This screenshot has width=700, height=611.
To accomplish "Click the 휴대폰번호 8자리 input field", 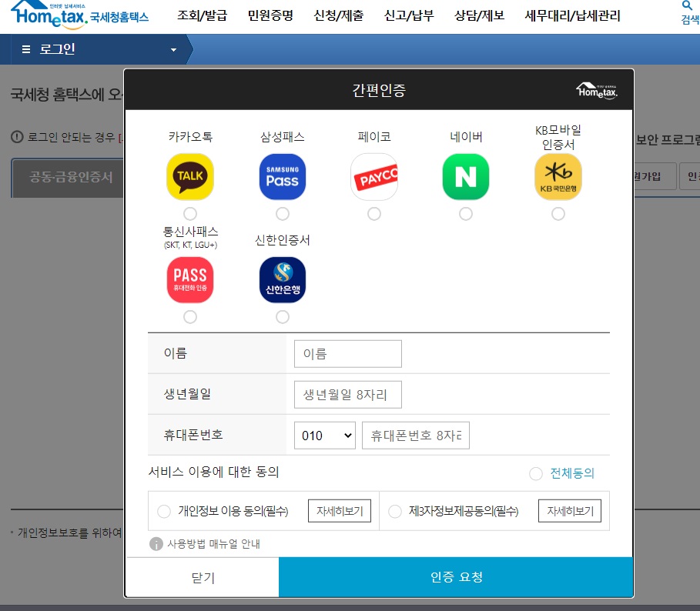I will click(416, 436).
